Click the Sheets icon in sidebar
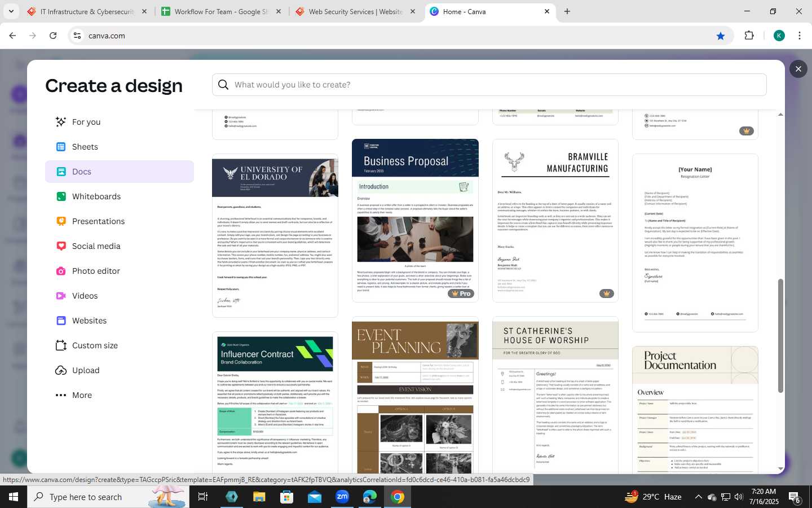The height and width of the screenshot is (508, 812). pos(61,147)
